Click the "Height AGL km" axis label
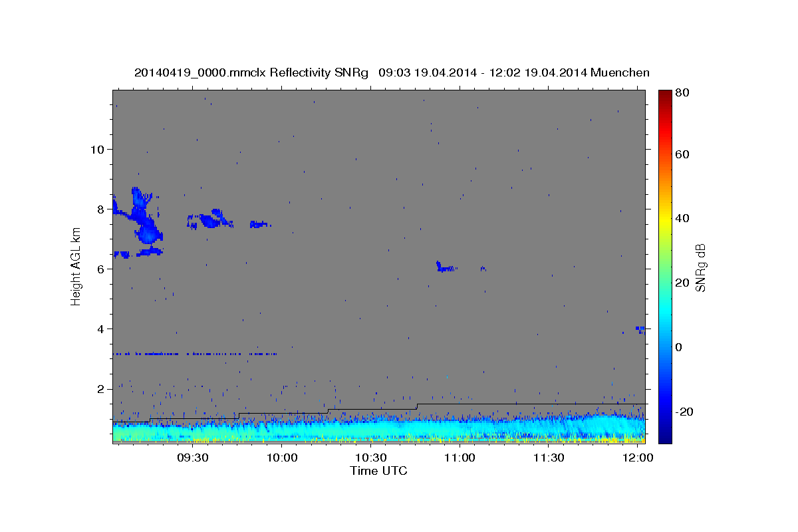The height and width of the screenshot is (532, 798). coord(76,266)
